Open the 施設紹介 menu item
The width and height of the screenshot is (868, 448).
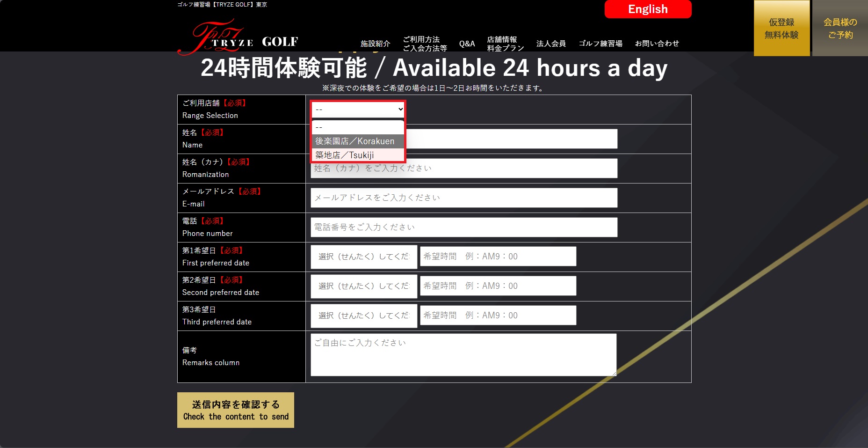point(375,44)
